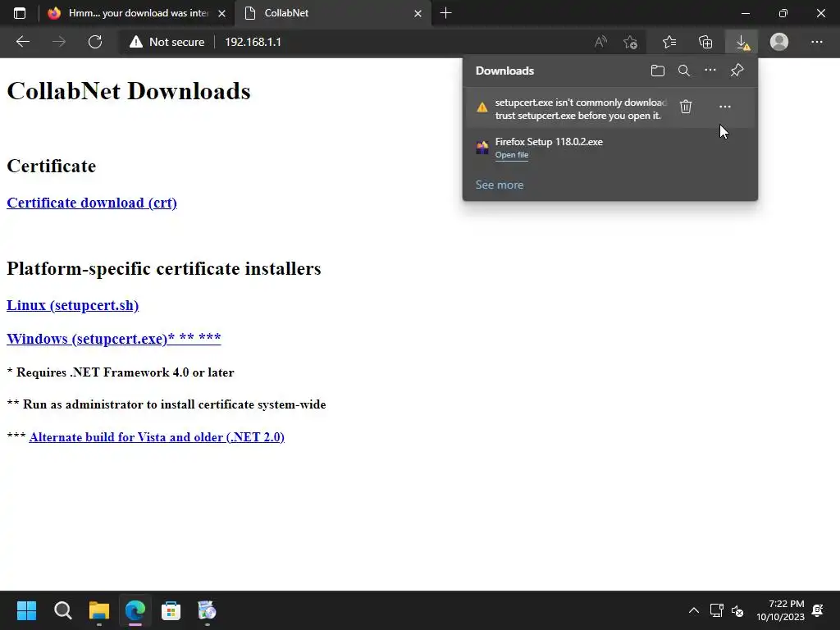The height and width of the screenshot is (630, 840).
Task: Open a new tab
Action: tap(445, 13)
